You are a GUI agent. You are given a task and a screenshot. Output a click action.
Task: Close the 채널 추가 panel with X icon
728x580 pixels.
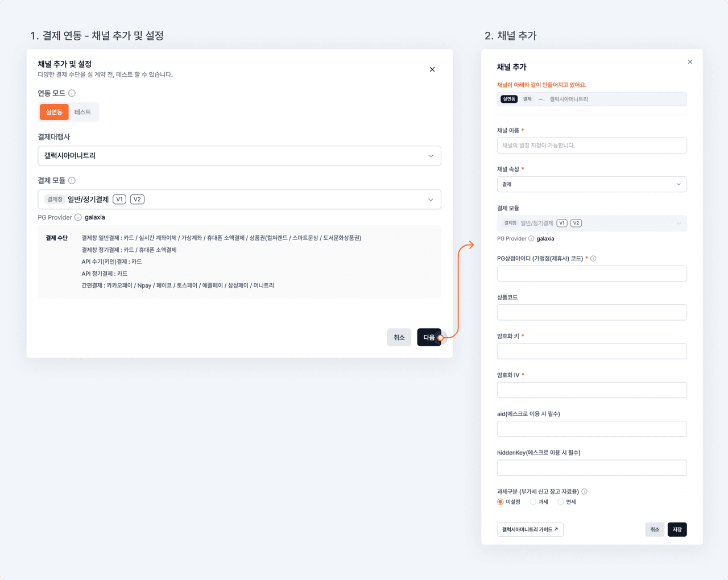point(690,62)
